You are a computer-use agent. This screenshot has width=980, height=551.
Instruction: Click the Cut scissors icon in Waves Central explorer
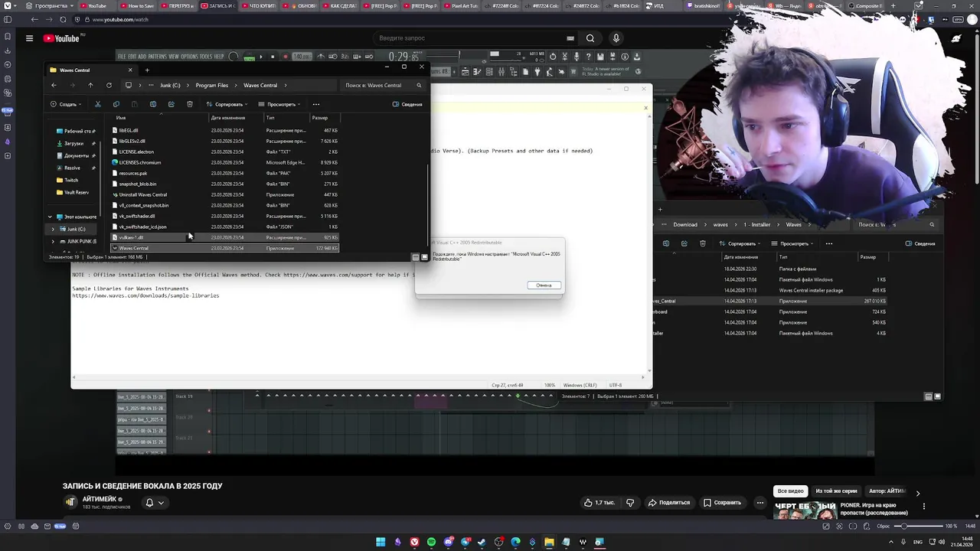click(x=98, y=104)
